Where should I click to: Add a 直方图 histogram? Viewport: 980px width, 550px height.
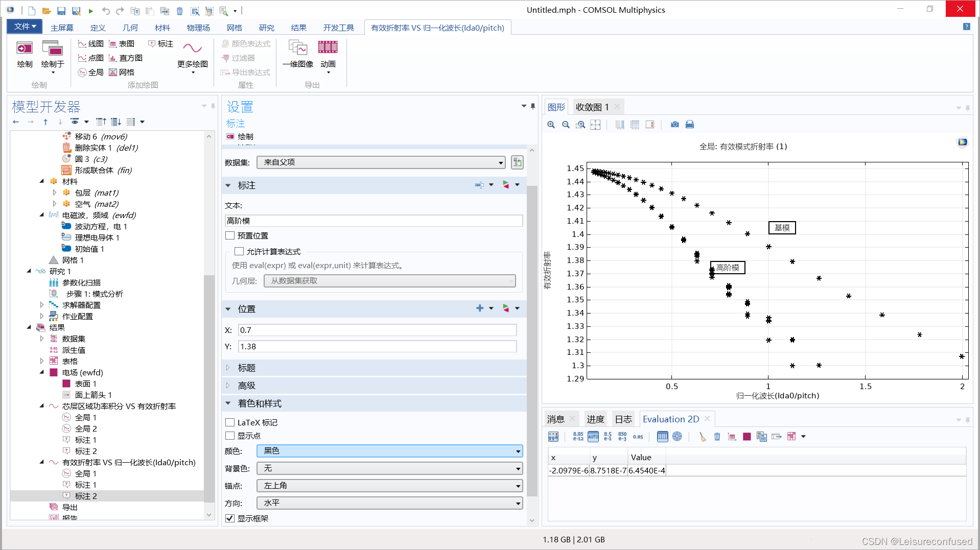point(126,58)
